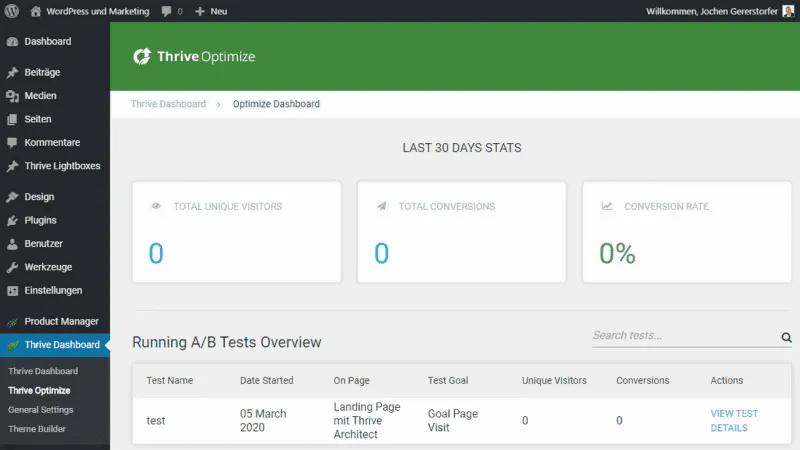The width and height of the screenshot is (800, 450).
Task: Click the Thrive Optimize logo icon
Action: 142,56
